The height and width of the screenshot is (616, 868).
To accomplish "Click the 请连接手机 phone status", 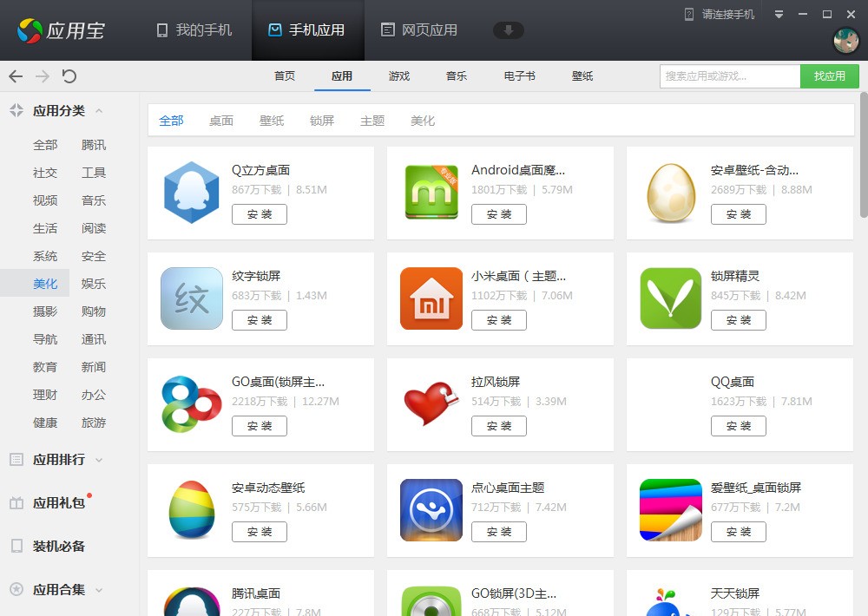I will coord(720,15).
